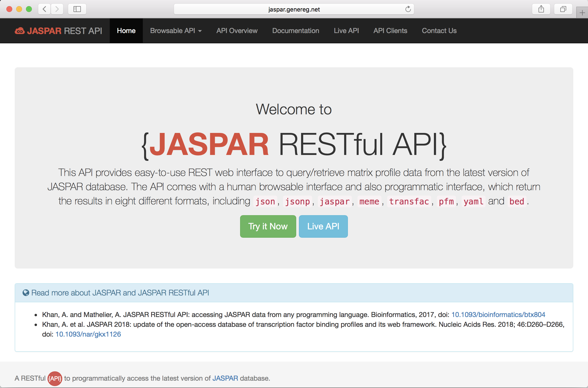The width and height of the screenshot is (588, 388).
Task: Click the bed format tag
Action: click(517, 201)
